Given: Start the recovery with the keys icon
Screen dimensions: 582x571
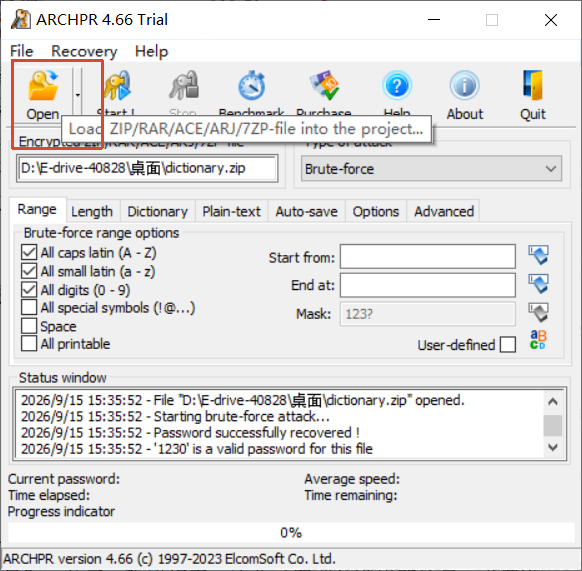Looking at the screenshot, I should tap(117, 86).
